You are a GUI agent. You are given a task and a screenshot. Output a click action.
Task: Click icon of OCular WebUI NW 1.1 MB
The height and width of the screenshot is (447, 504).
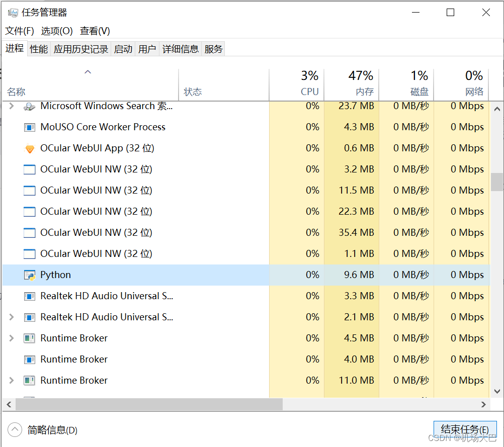point(30,254)
